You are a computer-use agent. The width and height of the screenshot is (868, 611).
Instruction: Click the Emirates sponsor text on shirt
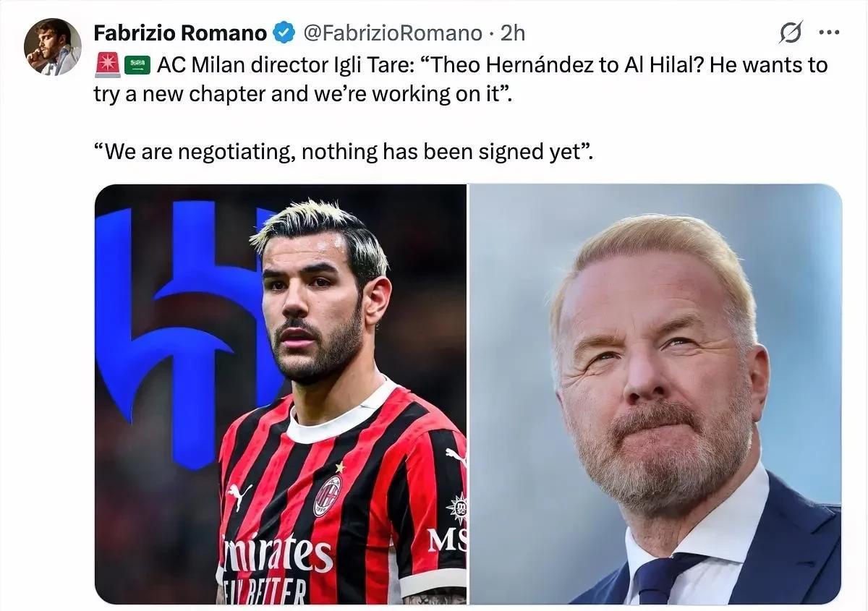(x=278, y=555)
